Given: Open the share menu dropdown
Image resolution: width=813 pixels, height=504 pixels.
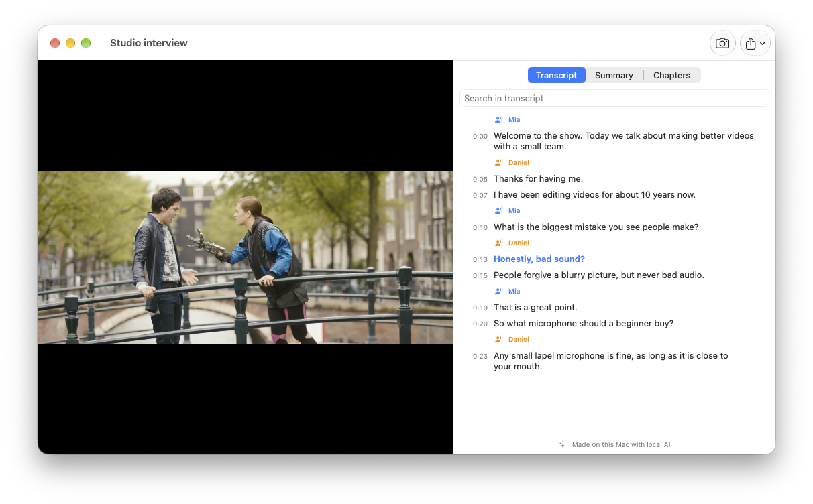Looking at the screenshot, I should pyautogui.click(x=755, y=43).
